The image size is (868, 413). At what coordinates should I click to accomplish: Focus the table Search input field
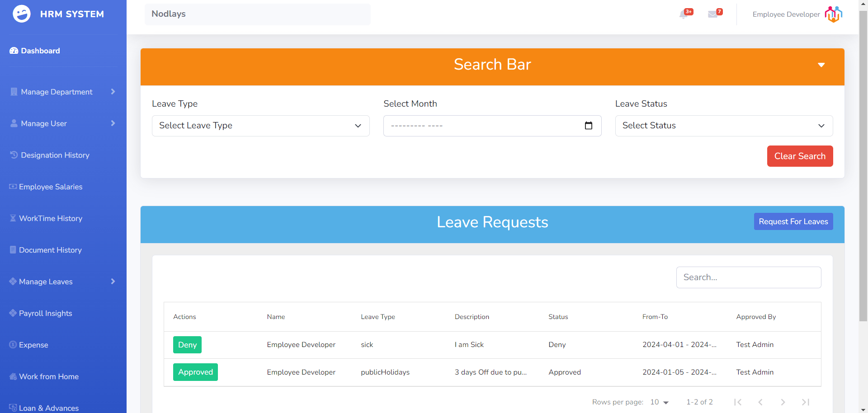click(x=749, y=277)
